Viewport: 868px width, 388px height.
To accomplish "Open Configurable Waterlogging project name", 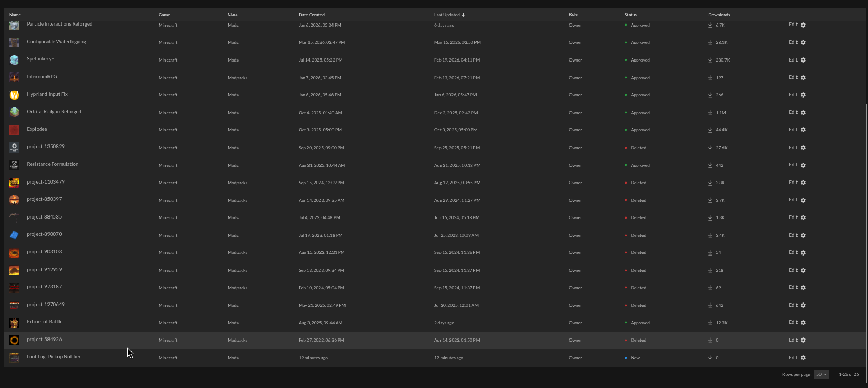I will 56,42.
